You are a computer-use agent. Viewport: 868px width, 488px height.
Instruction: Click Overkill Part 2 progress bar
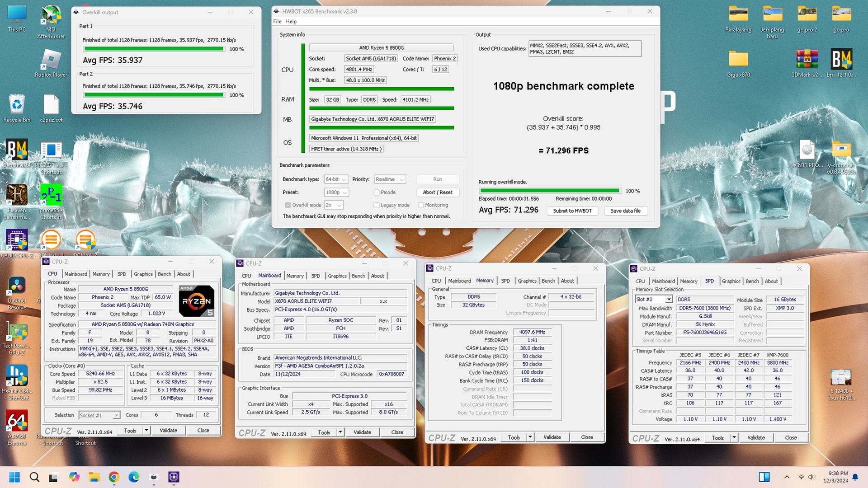[154, 95]
